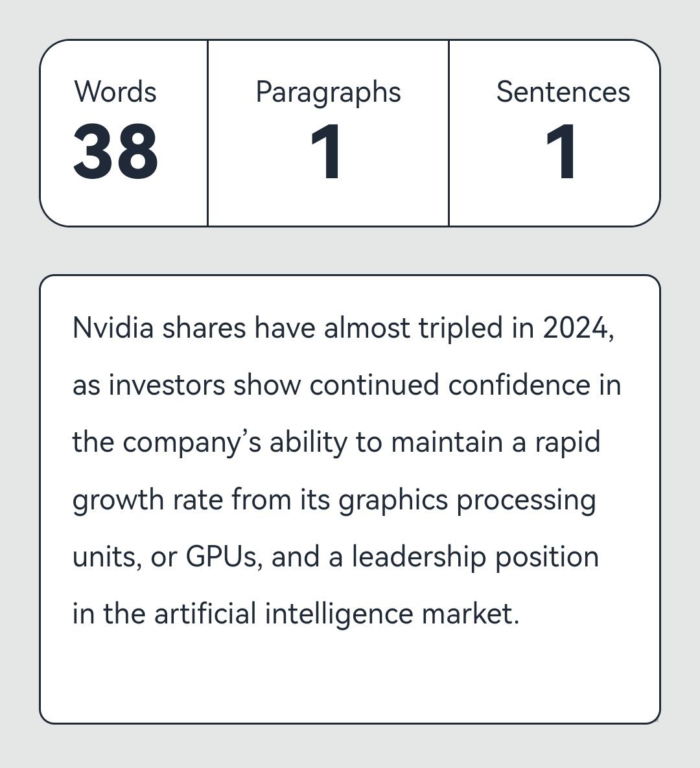Click the word leadership in the text
700x768 pixels.
point(418,557)
